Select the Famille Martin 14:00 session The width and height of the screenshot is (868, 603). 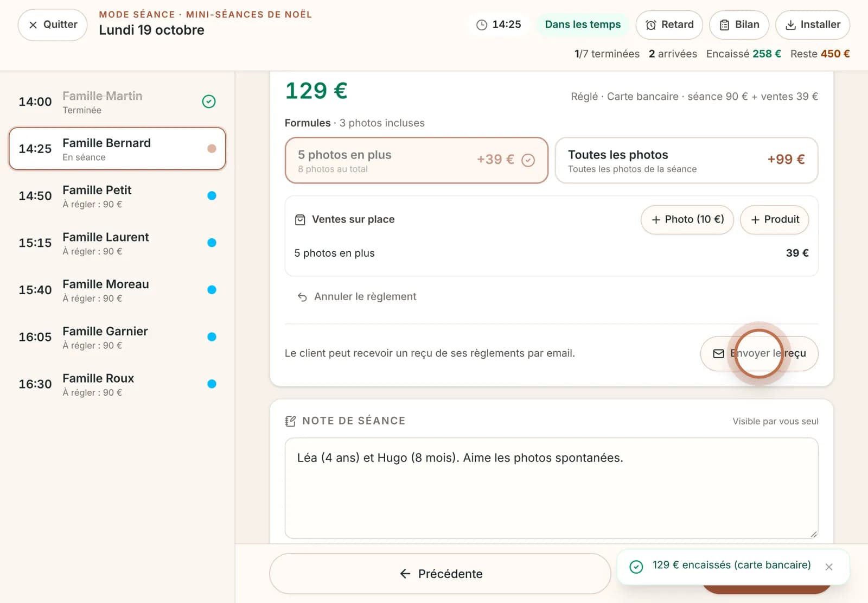click(x=117, y=101)
